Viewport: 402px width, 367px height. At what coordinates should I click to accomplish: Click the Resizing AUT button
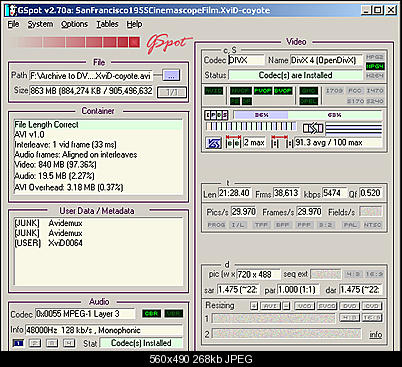pyautogui.click(x=270, y=306)
